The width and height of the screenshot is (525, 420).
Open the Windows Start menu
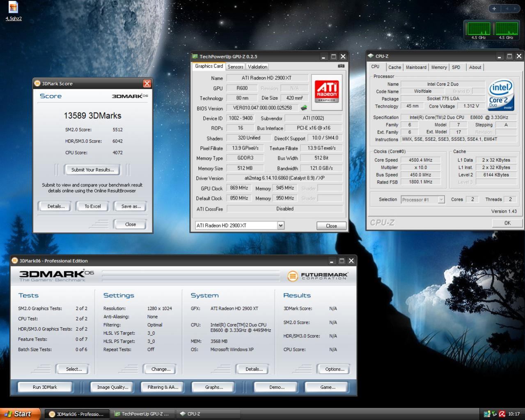pyautogui.click(x=20, y=414)
